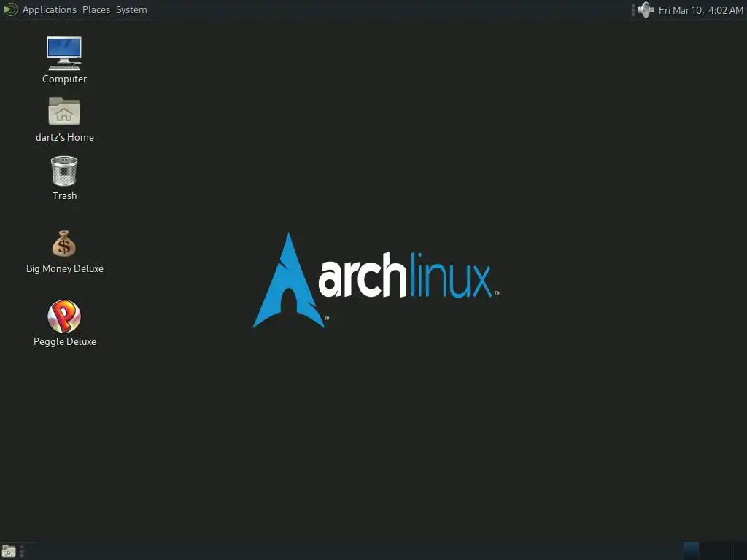
Task: Open the clock showing Fri Mar 10
Action: pyautogui.click(x=701, y=10)
